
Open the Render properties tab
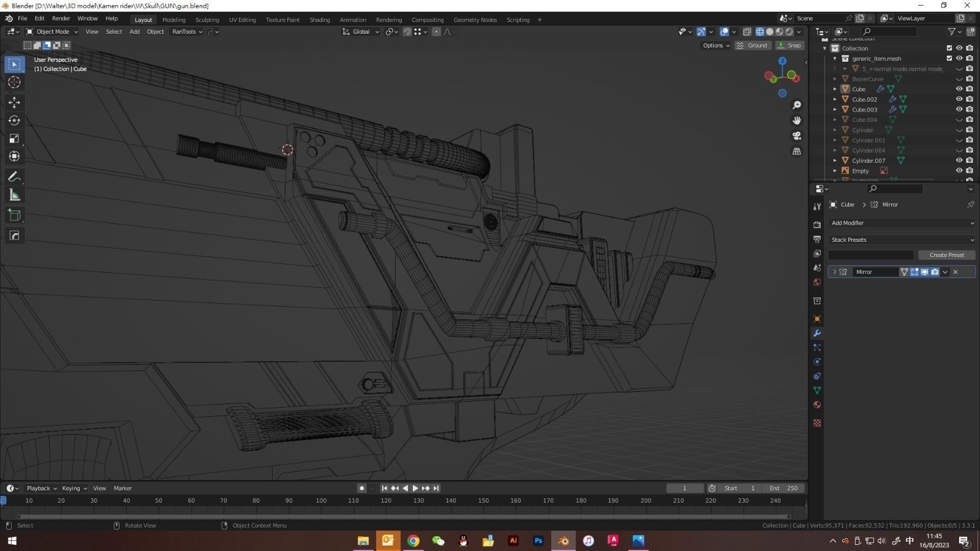point(816,225)
